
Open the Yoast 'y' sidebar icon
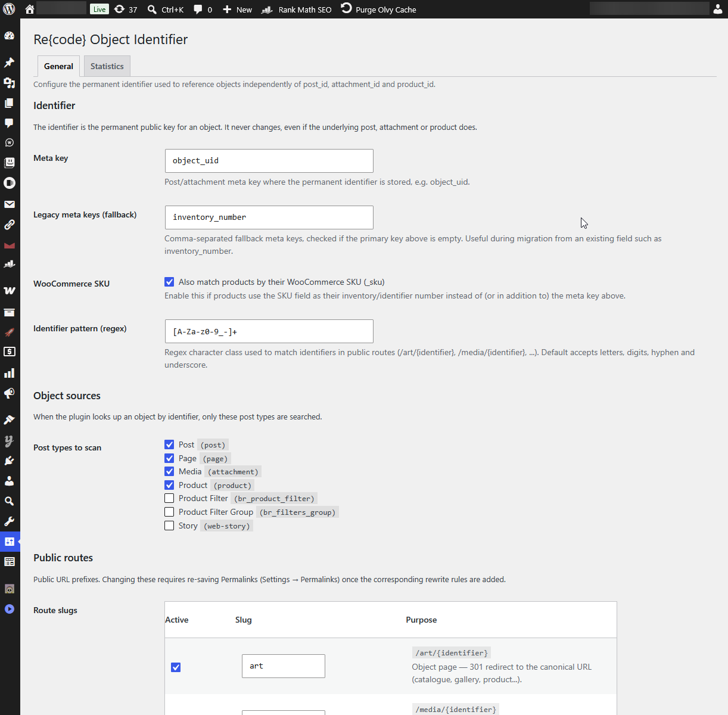[x=9, y=440]
